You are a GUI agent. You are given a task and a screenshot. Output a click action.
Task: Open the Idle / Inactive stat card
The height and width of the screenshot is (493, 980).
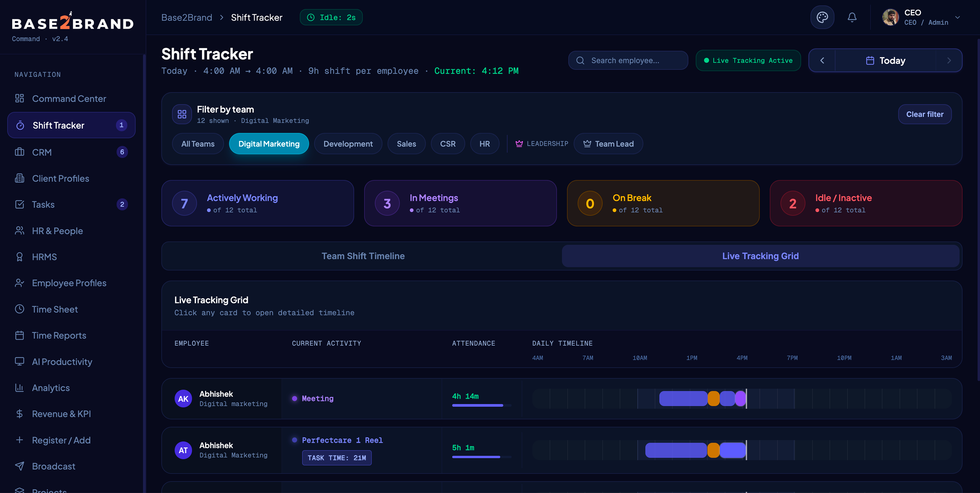(866, 203)
